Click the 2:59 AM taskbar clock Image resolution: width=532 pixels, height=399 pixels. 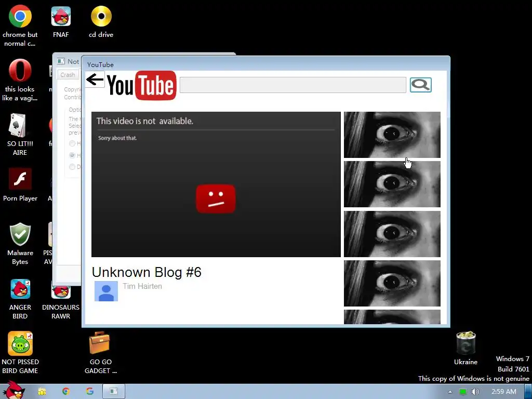pos(504,392)
